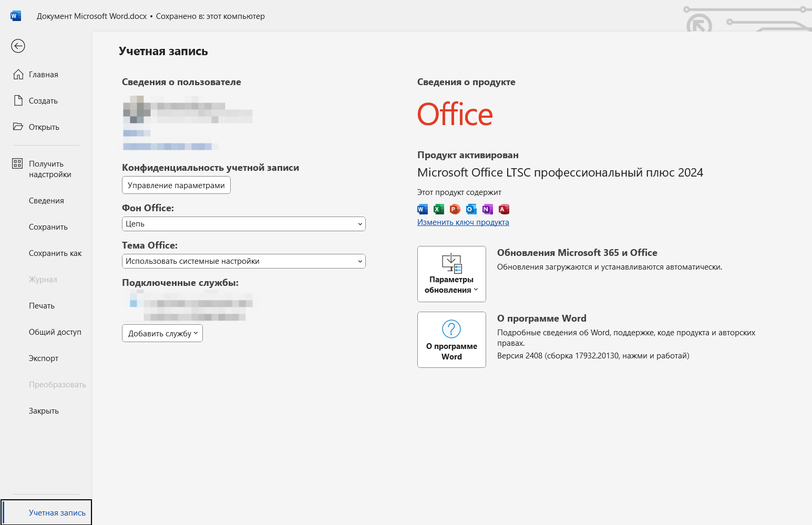Open the Экспорт page
Screen dimensions: 812x525
click(46, 358)
